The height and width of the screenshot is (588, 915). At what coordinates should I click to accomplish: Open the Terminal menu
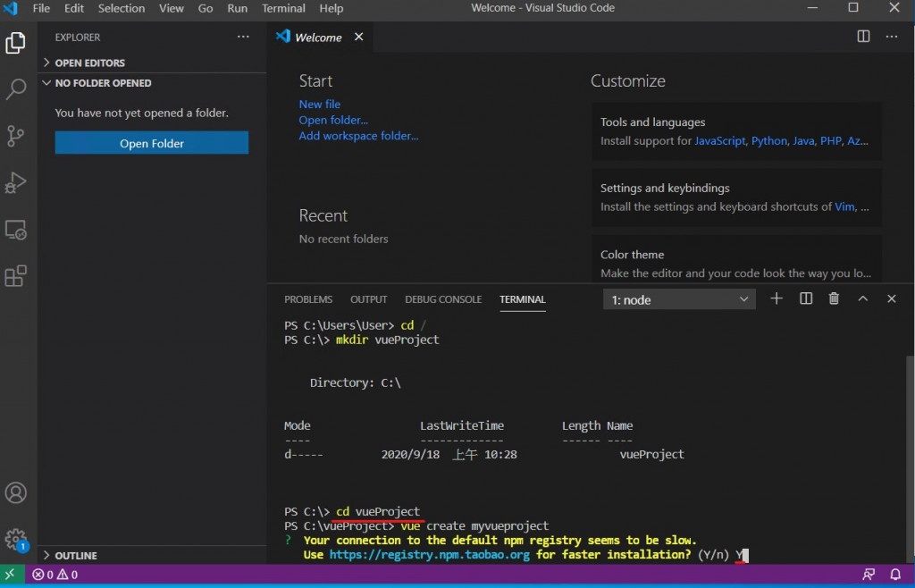[283, 8]
